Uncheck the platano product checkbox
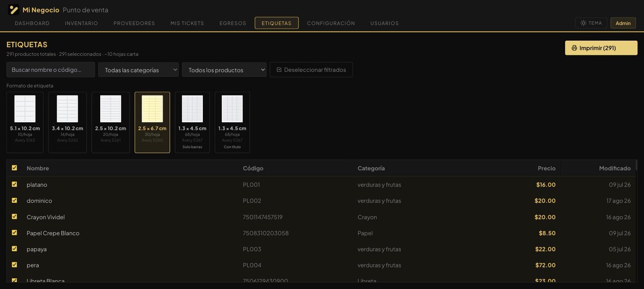 14,184
